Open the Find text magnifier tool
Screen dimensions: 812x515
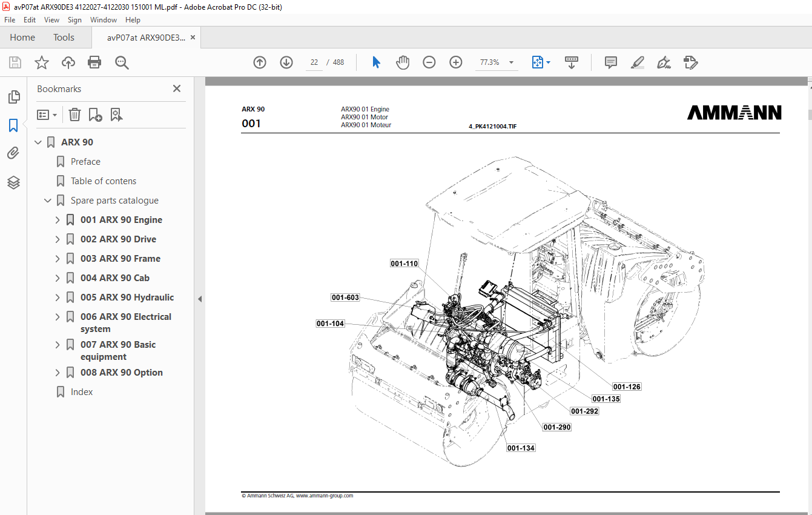coord(122,62)
